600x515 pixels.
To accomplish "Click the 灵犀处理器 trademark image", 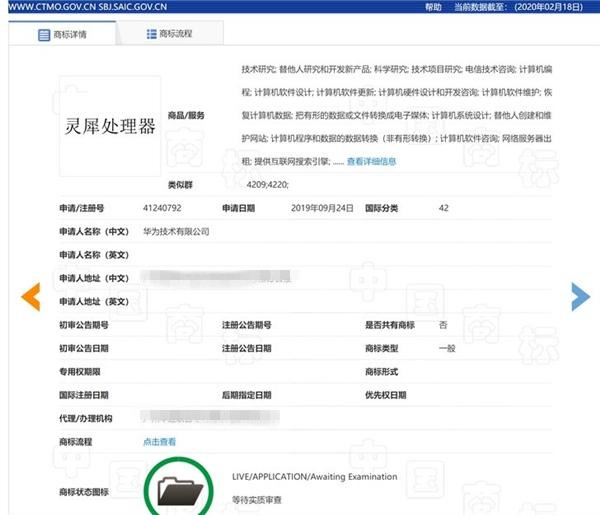I will pyautogui.click(x=110, y=126).
